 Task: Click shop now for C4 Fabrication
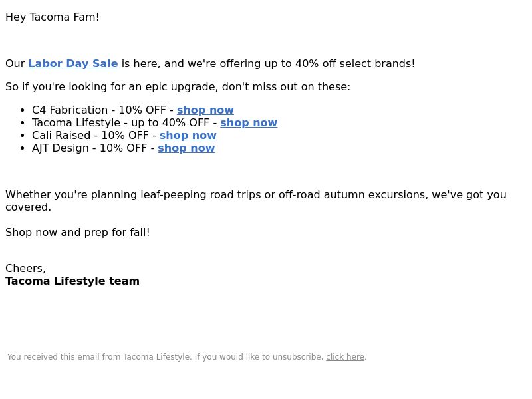click(205, 110)
